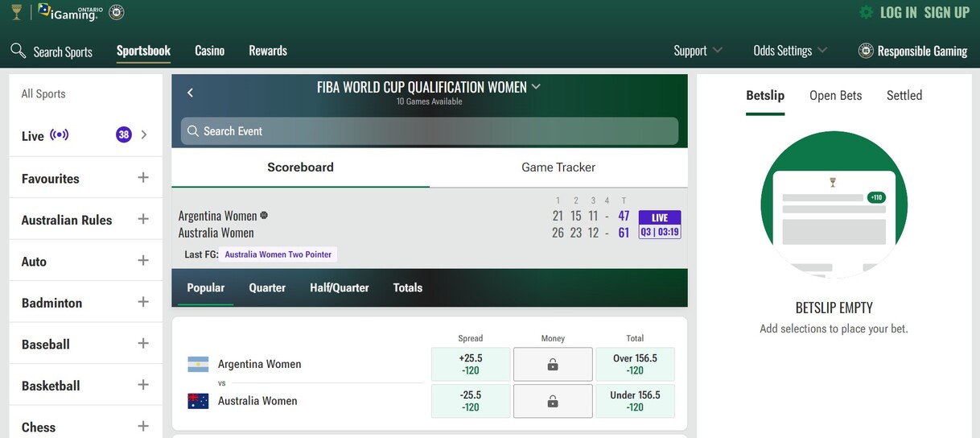Expand the Badminton sport category

tap(143, 302)
